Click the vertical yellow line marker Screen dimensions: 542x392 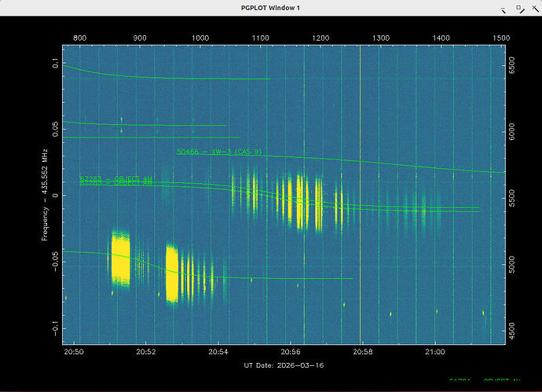pos(360,196)
